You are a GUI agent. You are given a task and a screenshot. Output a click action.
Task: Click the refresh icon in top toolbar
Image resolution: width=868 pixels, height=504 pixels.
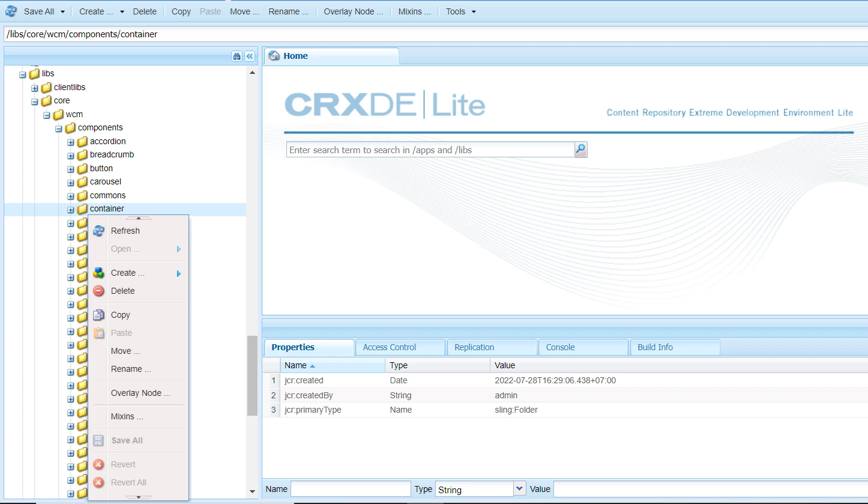(11, 11)
